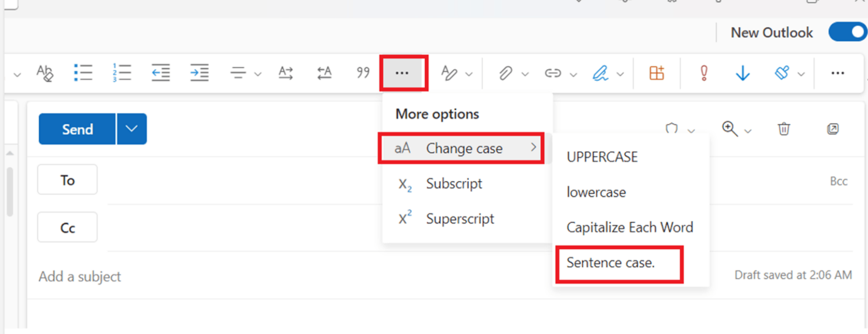The width and height of the screenshot is (868, 334).
Task: Increase paragraph indent
Action: click(199, 73)
